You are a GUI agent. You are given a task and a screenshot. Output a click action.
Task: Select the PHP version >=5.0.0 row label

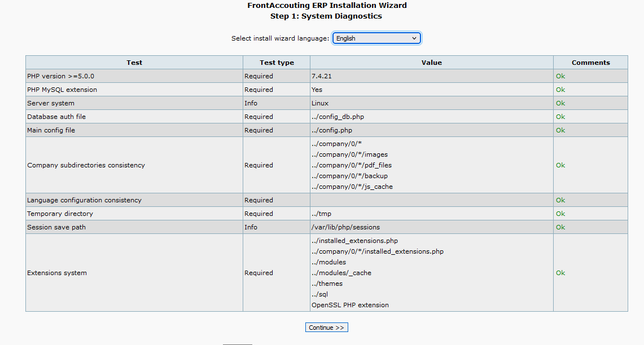tap(60, 76)
